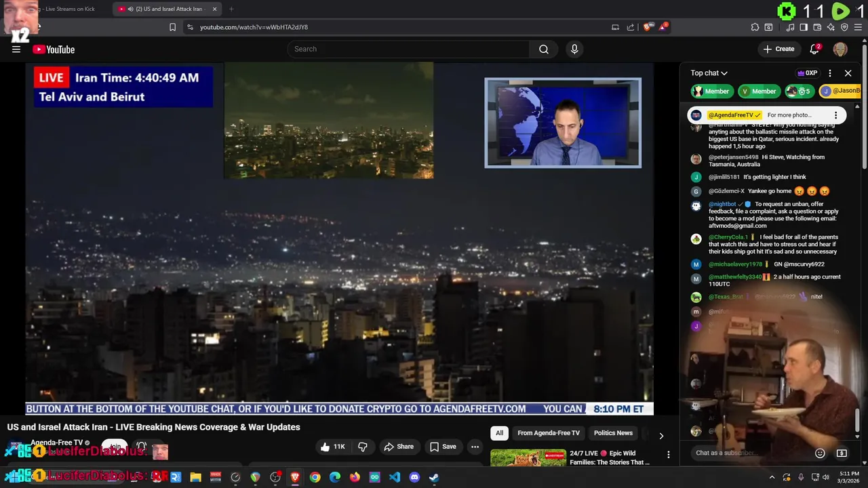Open Discord from the taskbar

(x=414, y=477)
